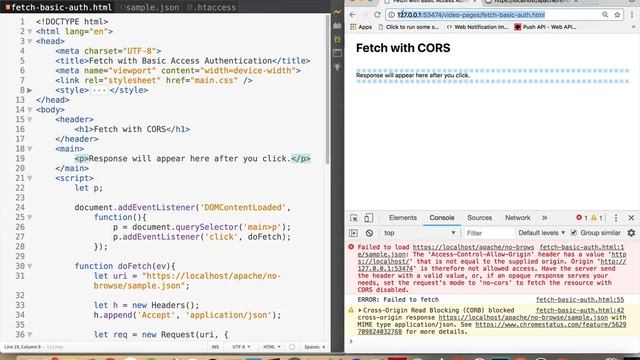Screen dimensions: 640x360
Task: Click the live preview lightning icon in Brackets
Action: (x=338, y=12)
